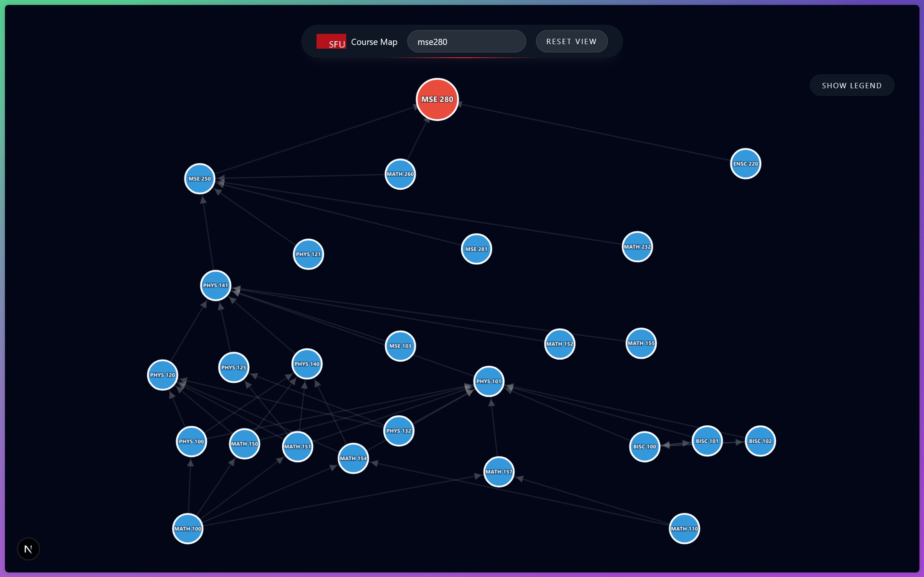Click the SFU logo
Viewport: 924px width, 577px height.
coord(331,41)
